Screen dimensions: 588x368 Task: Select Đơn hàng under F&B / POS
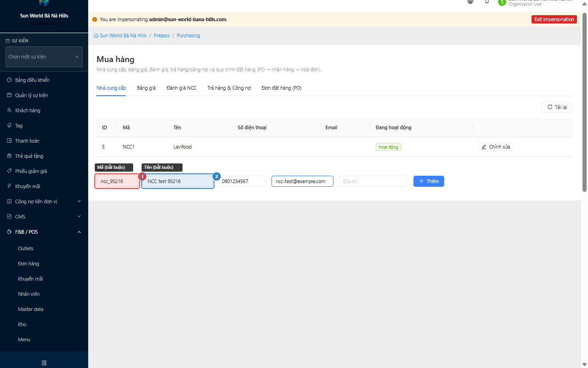click(28, 264)
